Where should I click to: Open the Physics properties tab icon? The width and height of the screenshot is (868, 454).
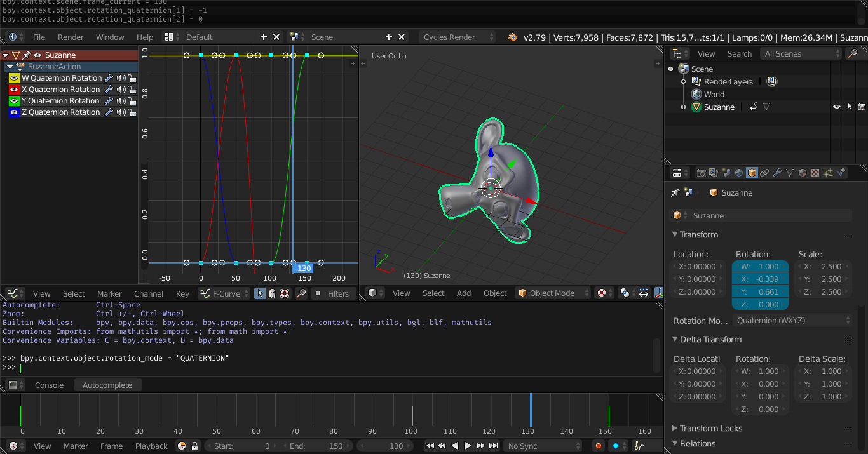(841, 173)
